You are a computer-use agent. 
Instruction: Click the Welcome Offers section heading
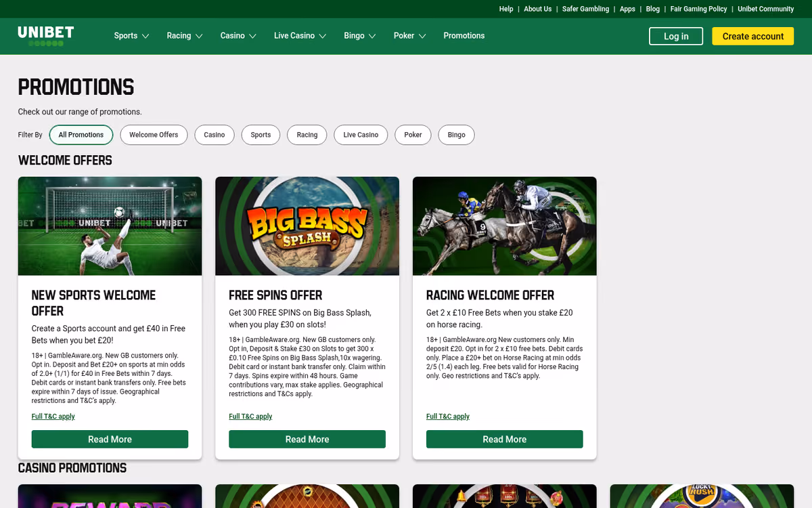click(x=65, y=161)
